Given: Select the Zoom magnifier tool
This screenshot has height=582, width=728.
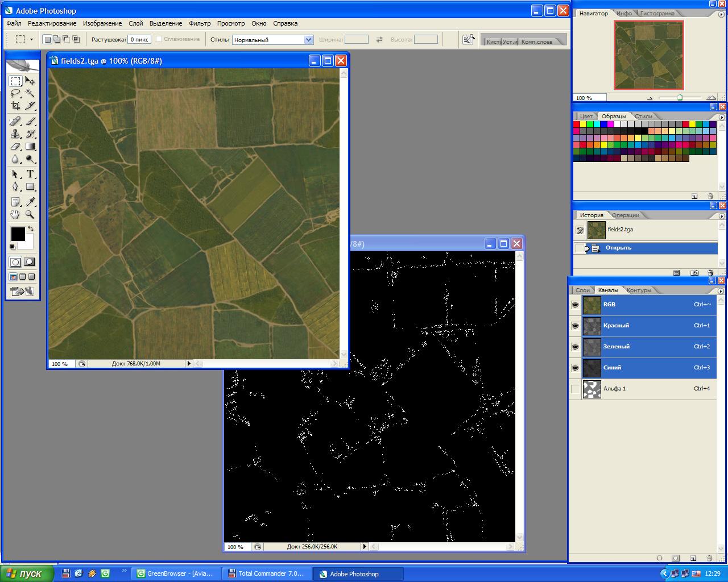Looking at the screenshot, I should coord(30,215).
